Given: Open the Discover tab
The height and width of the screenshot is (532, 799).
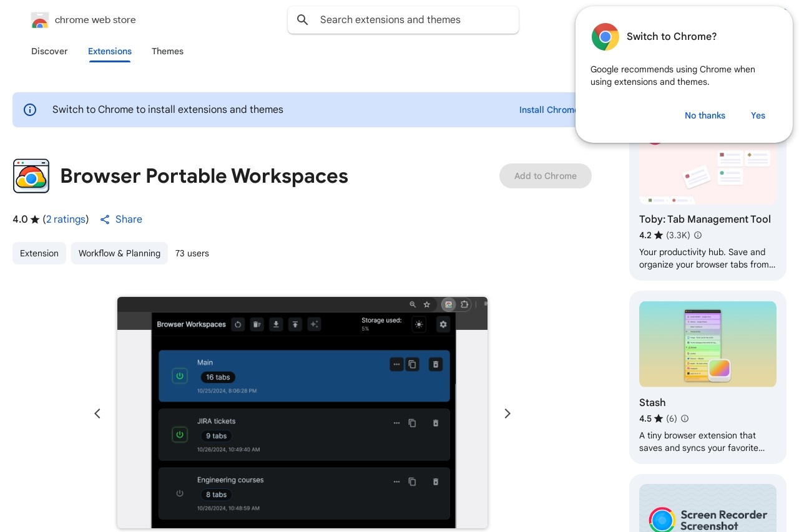Looking at the screenshot, I should (49, 51).
